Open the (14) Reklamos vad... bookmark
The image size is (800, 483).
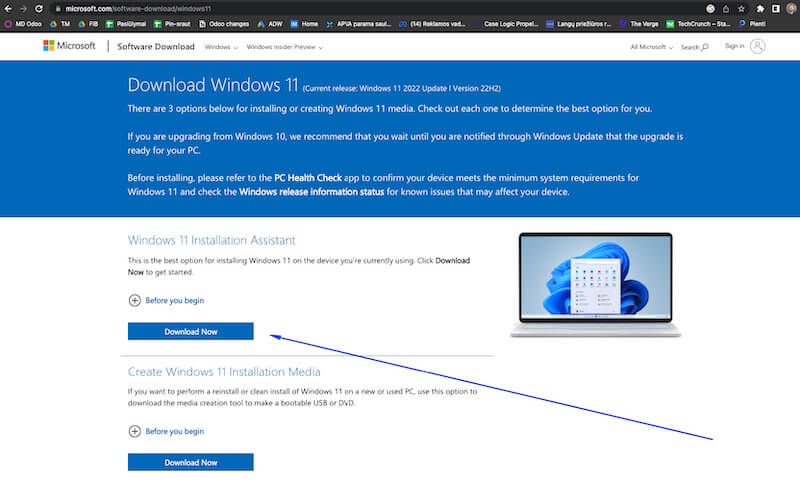point(432,24)
